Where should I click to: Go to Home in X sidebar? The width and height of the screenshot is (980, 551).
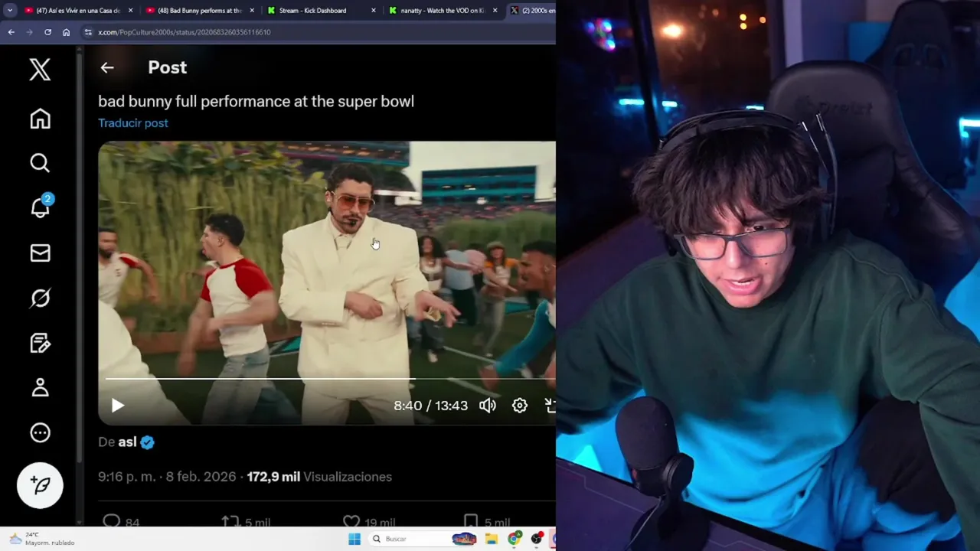40,119
